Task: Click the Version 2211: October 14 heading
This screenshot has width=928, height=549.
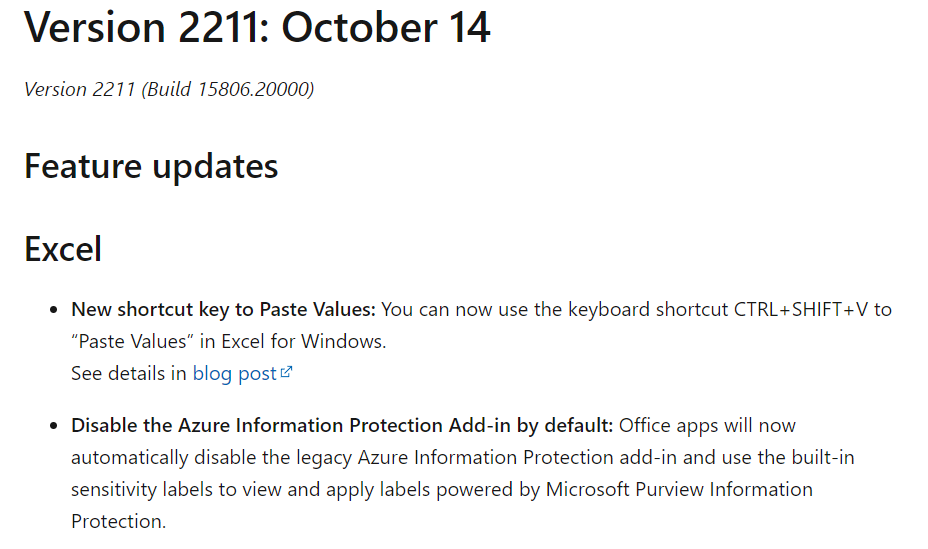Action: [x=257, y=28]
